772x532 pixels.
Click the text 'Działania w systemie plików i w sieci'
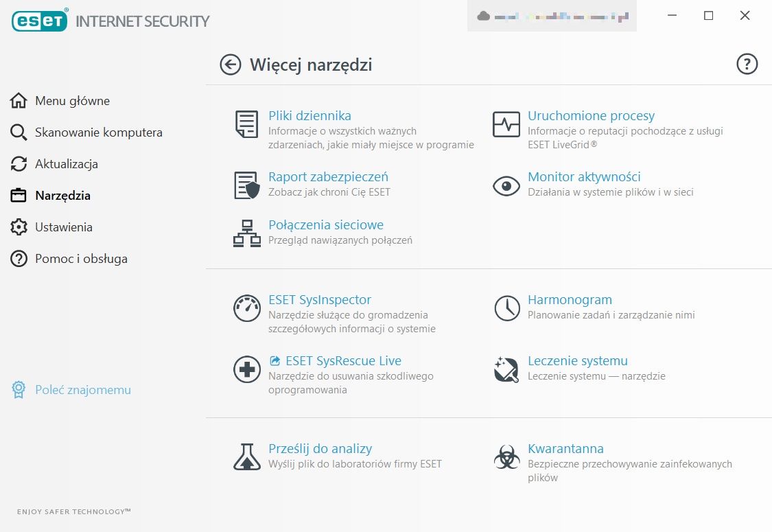point(611,192)
